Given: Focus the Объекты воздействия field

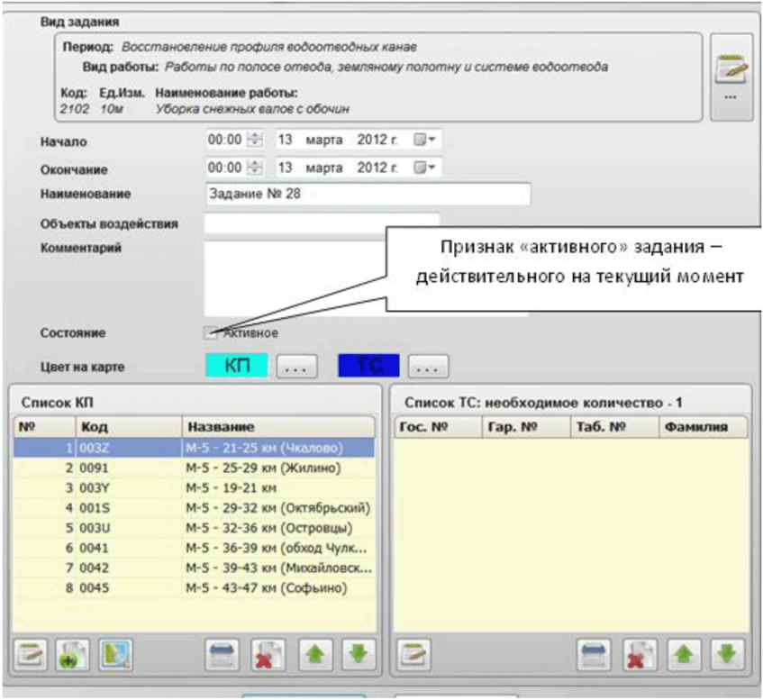Looking at the screenshot, I should click(322, 223).
